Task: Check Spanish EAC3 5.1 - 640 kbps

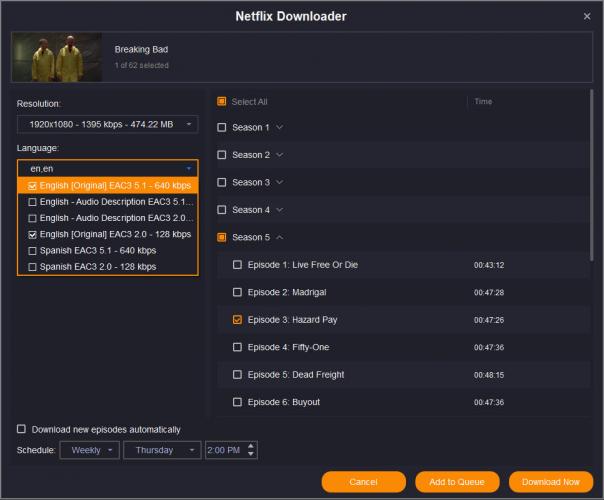Action: (x=32, y=251)
